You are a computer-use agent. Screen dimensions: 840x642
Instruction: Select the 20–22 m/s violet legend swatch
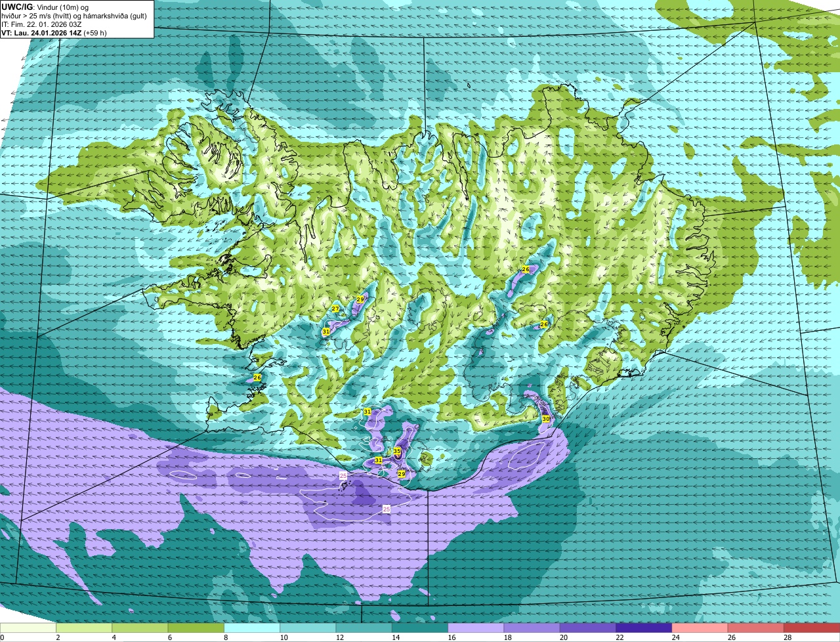[x=588, y=628]
